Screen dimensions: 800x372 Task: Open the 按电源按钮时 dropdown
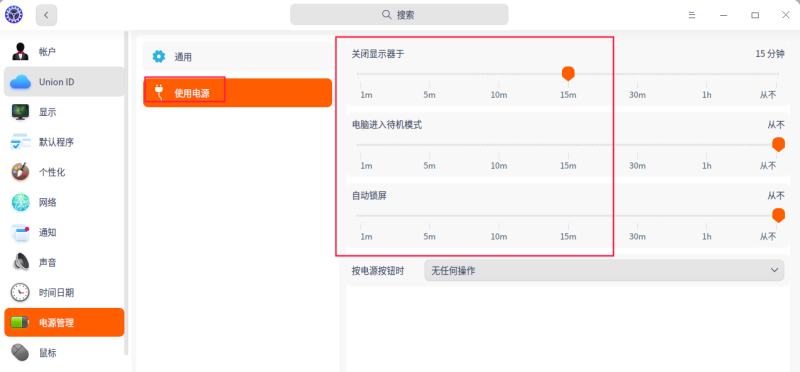pos(604,270)
